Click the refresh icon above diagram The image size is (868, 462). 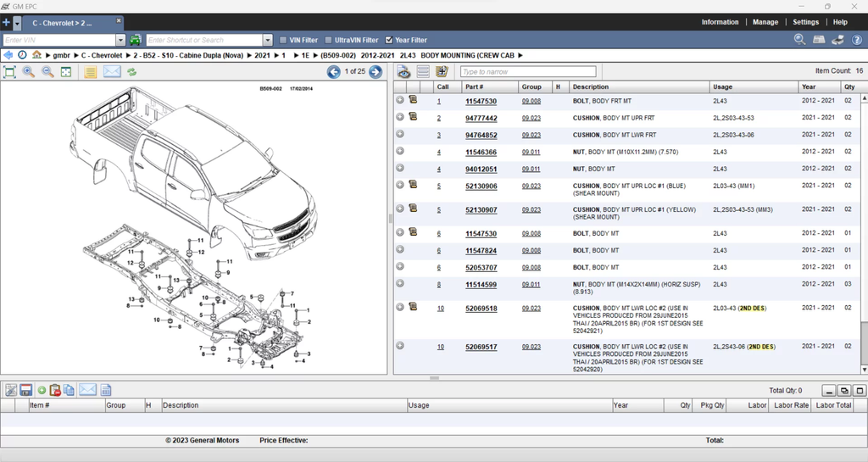(x=131, y=72)
